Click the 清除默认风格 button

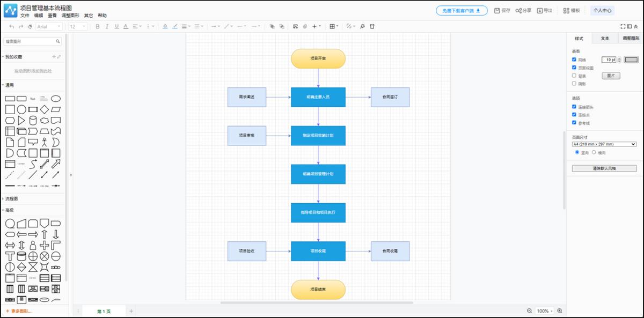click(x=604, y=168)
